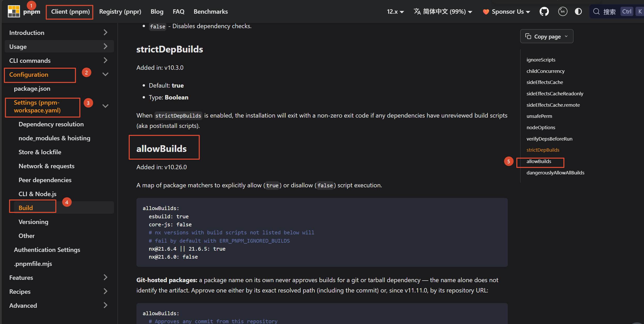Jump to allowBuilds in table of contents
The image size is (644, 324).
539,161
